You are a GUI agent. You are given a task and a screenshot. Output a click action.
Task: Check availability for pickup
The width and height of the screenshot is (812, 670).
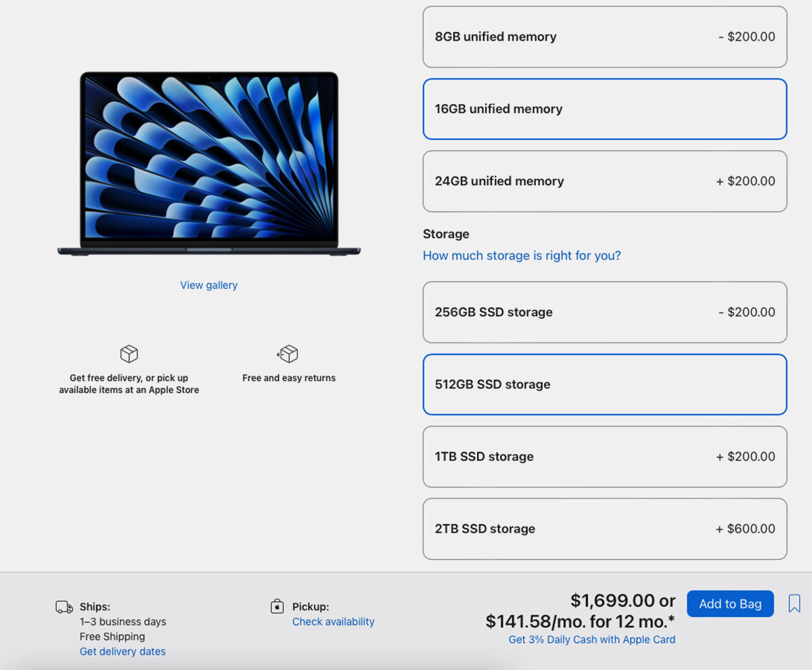tap(333, 622)
